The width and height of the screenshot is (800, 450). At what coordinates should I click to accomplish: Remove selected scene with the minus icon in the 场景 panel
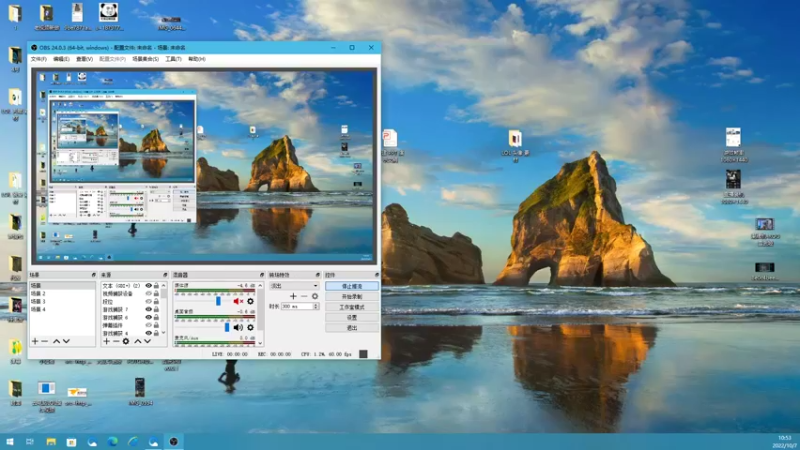[x=45, y=341]
